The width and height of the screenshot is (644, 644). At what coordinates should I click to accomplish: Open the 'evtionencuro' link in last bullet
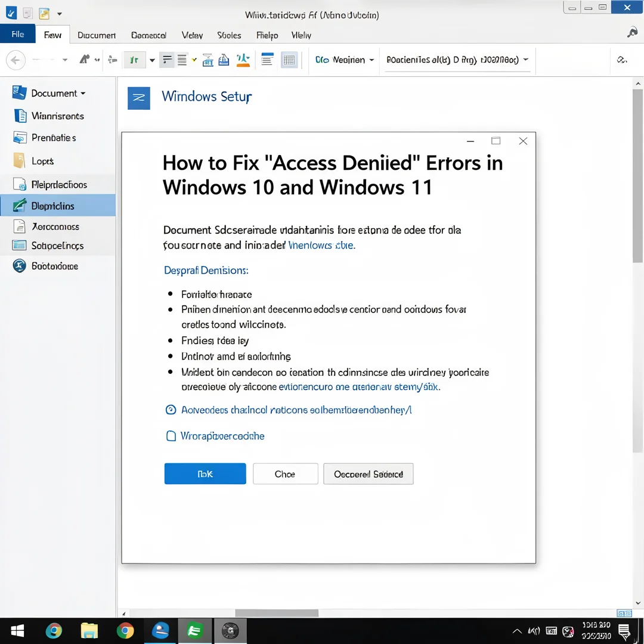click(x=359, y=387)
